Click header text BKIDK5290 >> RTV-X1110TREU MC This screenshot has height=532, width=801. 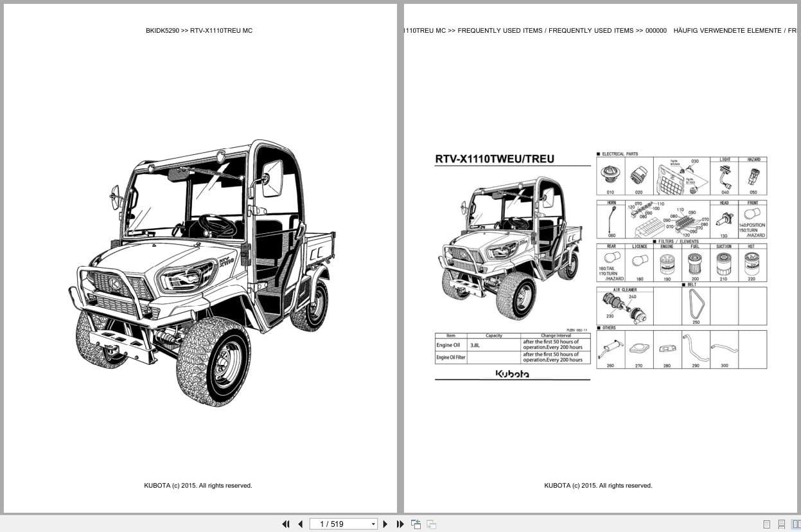[199, 30]
